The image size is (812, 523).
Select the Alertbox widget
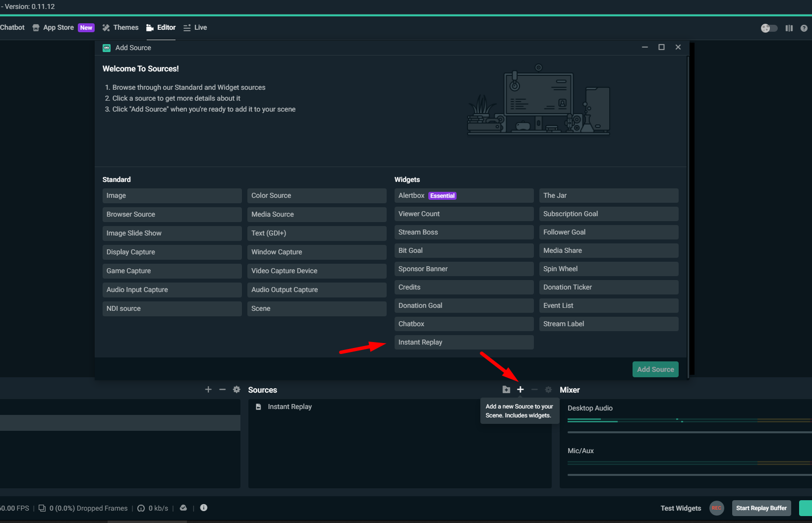(x=464, y=195)
